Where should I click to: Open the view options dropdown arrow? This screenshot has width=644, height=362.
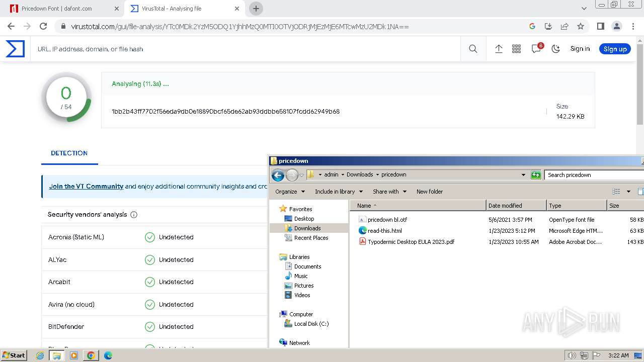click(628, 192)
